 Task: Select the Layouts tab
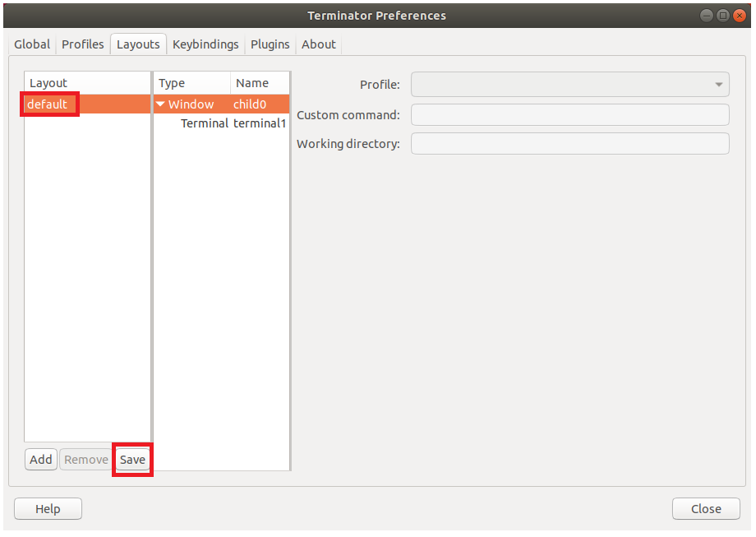[138, 44]
